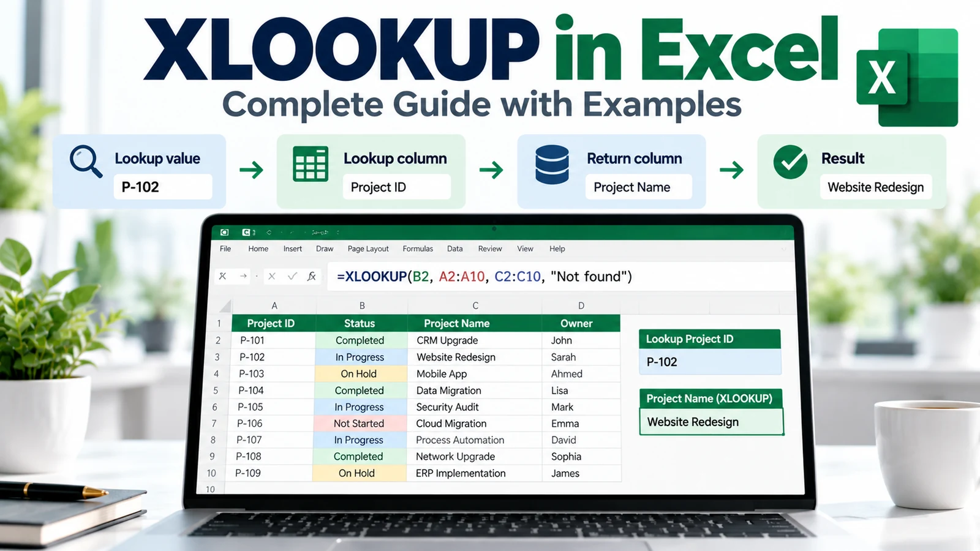Click the first icon in Excel title bar
Image resolution: width=980 pixels, height=551 pixels.
(225, 232)
